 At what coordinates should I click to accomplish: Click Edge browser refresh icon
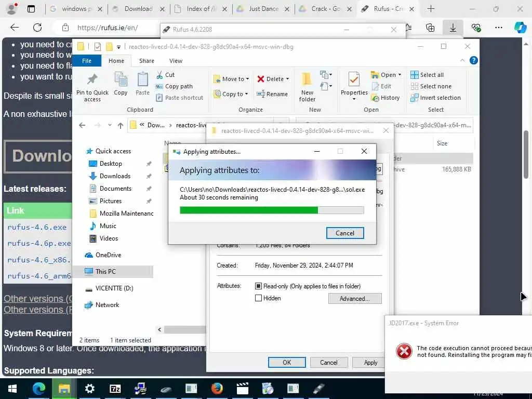coord(37,28)
